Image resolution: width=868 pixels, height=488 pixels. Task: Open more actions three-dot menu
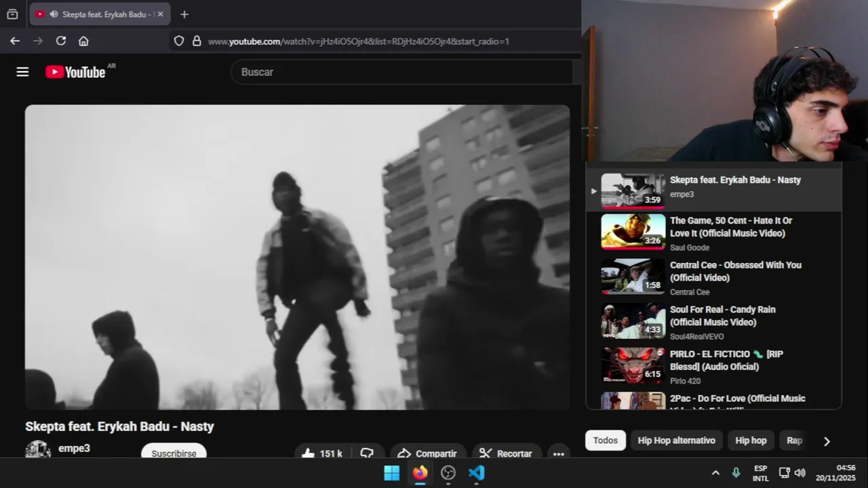point(559,453)
